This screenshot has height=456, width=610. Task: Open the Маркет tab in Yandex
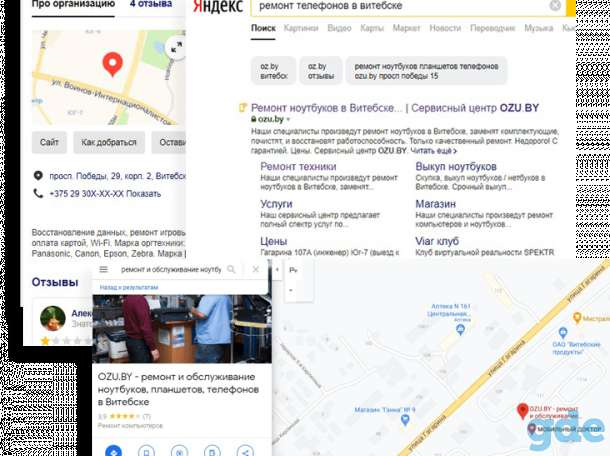tap(407, 28)
